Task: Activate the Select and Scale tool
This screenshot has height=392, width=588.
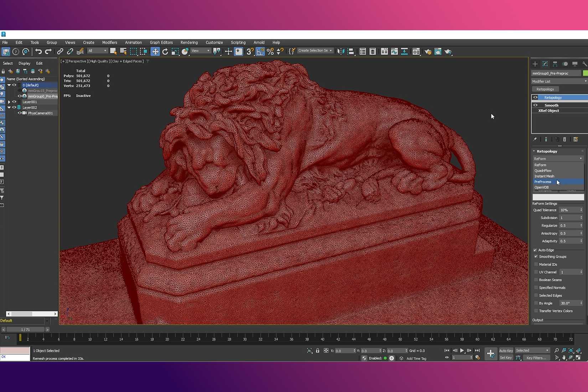Action: click(x=175, y=52)
